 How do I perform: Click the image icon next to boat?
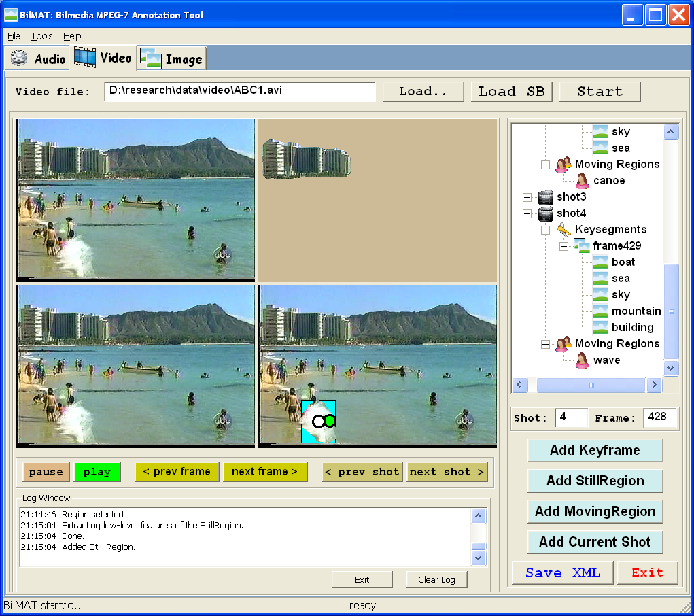[x=600, y=262]
